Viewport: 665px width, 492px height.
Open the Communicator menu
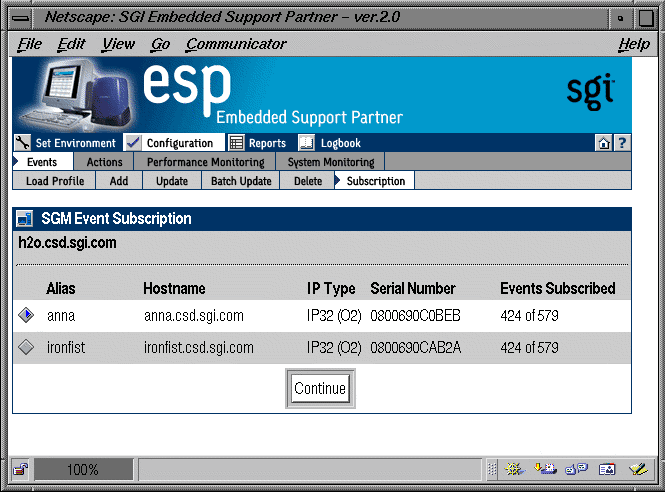click(x=236, y=44)
